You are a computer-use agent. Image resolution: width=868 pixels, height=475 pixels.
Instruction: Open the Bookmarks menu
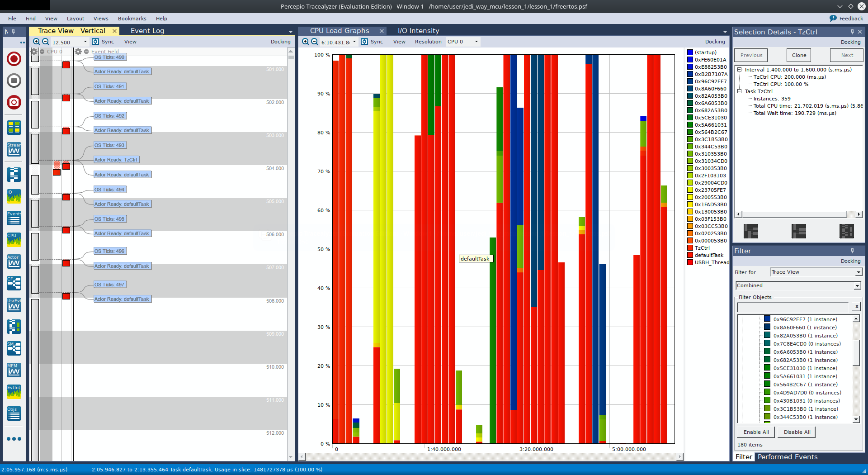pos(132,19)
